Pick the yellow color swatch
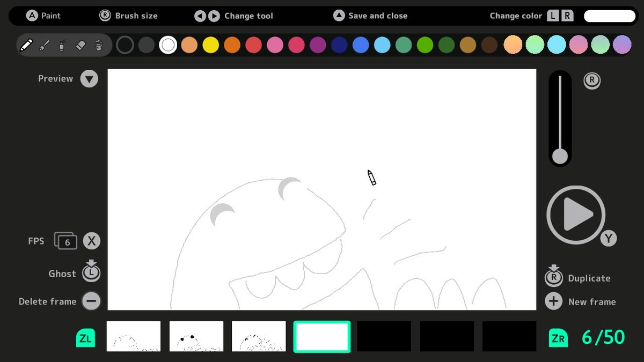The image size is (644, 362). tap(211, 45)
